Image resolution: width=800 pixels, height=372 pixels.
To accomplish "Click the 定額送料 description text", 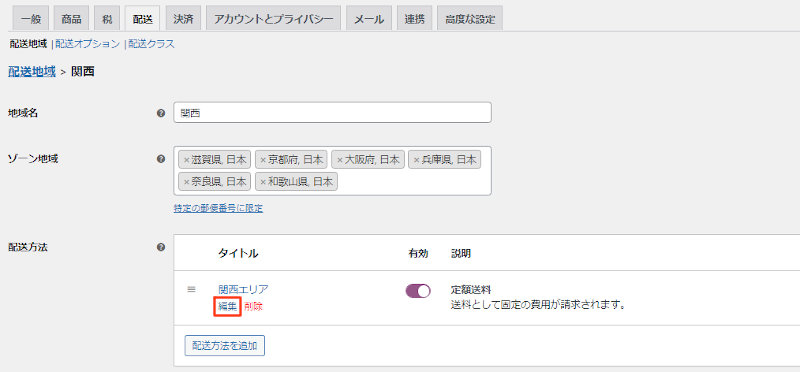I will point(470,290).
